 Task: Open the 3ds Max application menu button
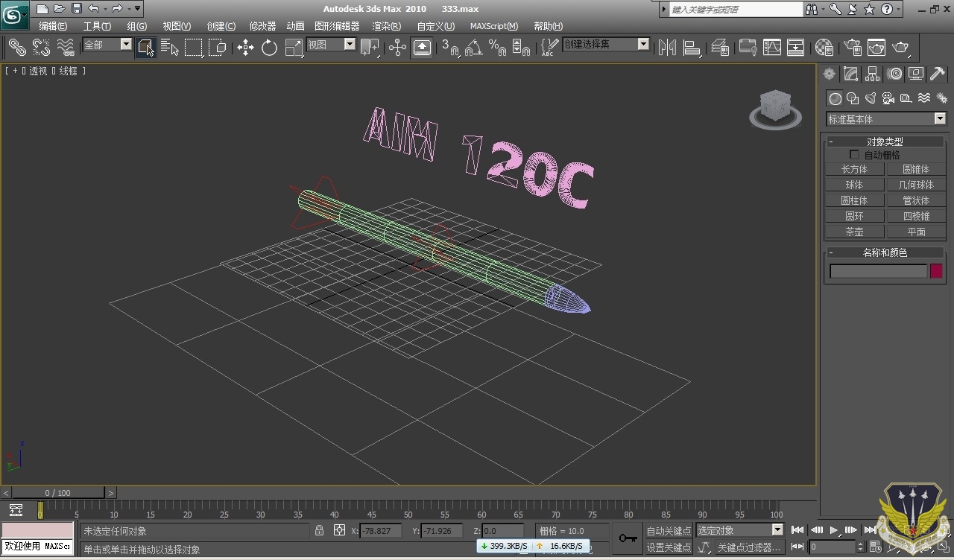(14, 13)
